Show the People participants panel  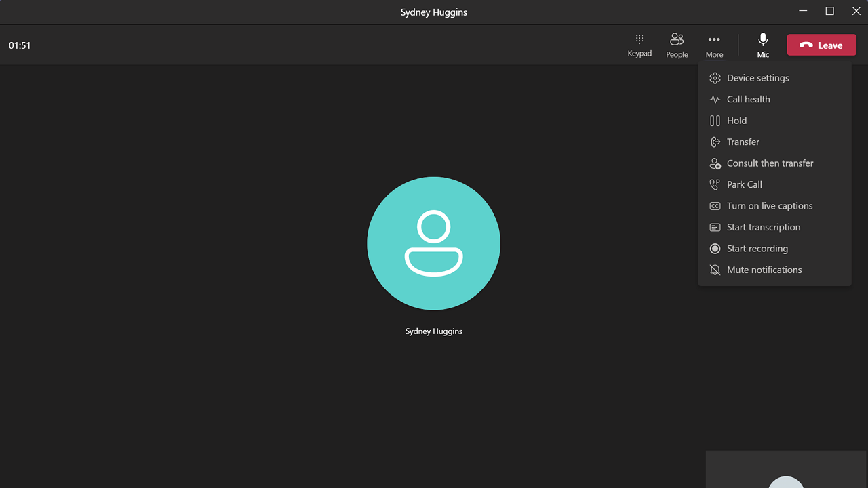click(x=677, y=45)
